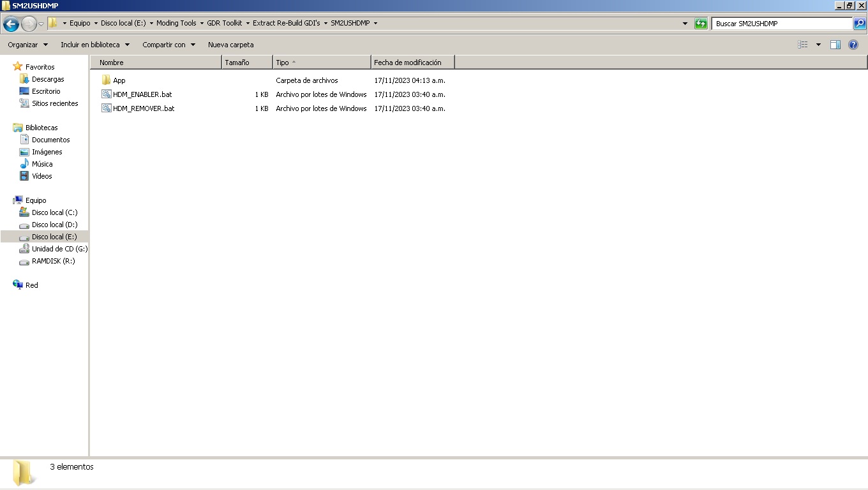Select Disco local (E:) in the sidebar
868x490 pixels.
pyautogui.click(x=54, y=237)
